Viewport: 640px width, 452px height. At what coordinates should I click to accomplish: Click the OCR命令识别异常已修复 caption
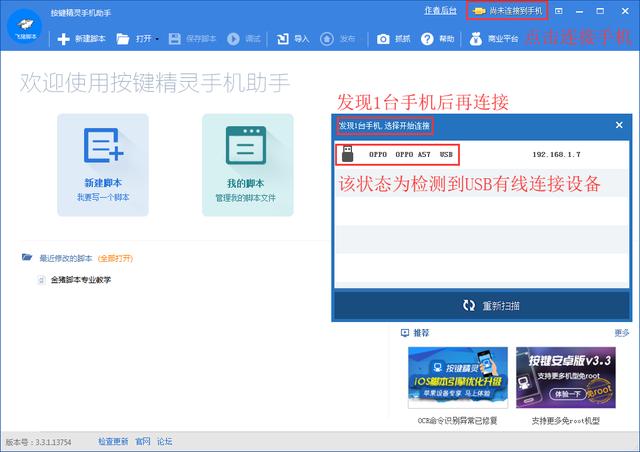tap(457, 421)
